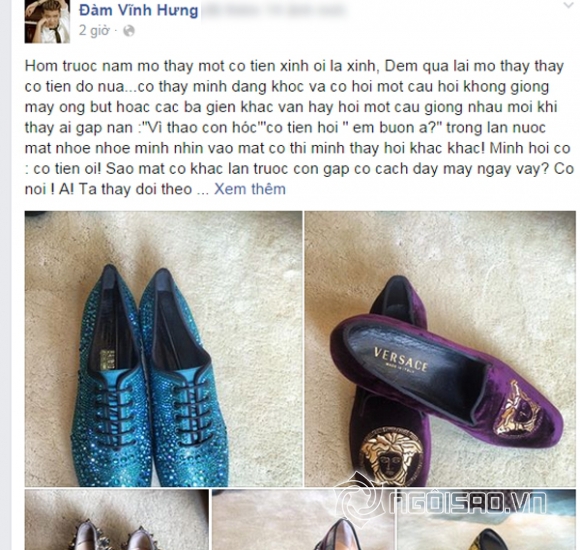
Task: Open Đàm Vĩnh Hưng's profile picture
Action: click(47, 22)
